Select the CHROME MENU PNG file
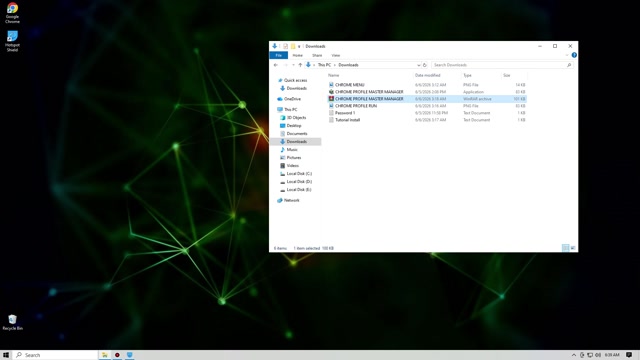640x360 pixels. click(427, 85)
